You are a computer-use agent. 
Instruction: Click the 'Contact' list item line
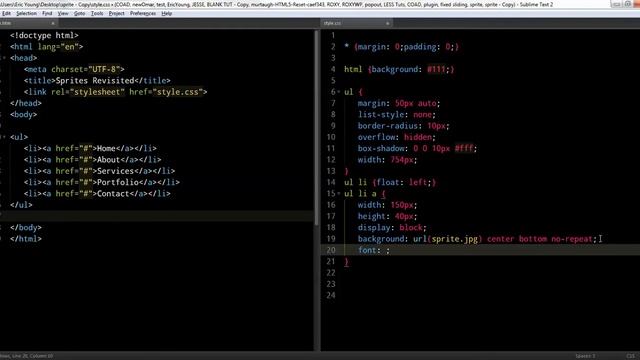pos(97,194)
